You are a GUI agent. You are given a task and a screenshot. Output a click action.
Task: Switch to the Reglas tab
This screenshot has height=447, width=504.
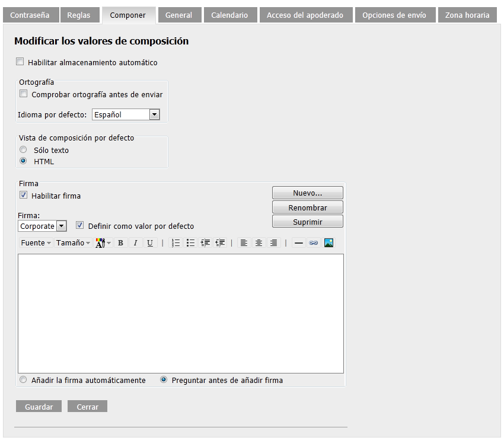(x=79, y=15)
